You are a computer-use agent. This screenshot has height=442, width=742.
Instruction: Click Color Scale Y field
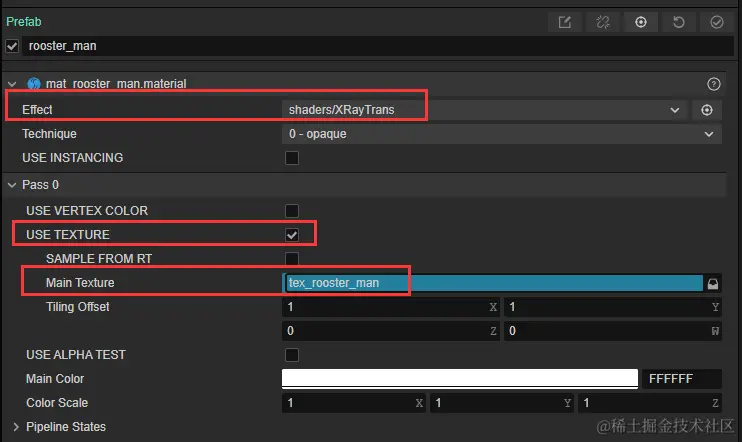[502, 403]
